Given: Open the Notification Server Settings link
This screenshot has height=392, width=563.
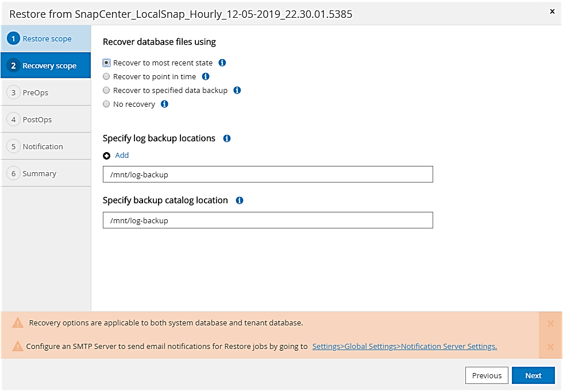Looking at the screenshot, I should click(x=404, y=346).
